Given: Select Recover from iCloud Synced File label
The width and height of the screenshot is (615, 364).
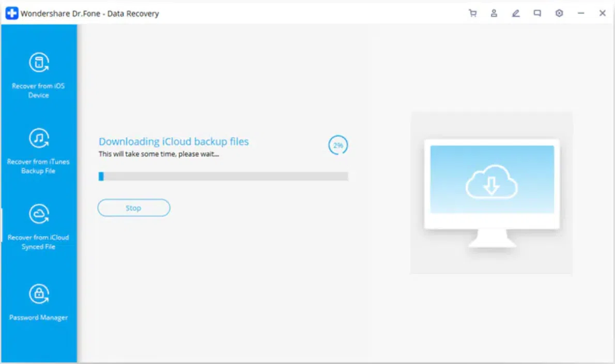Looking at the screenshot, I should tap(38, 242).
